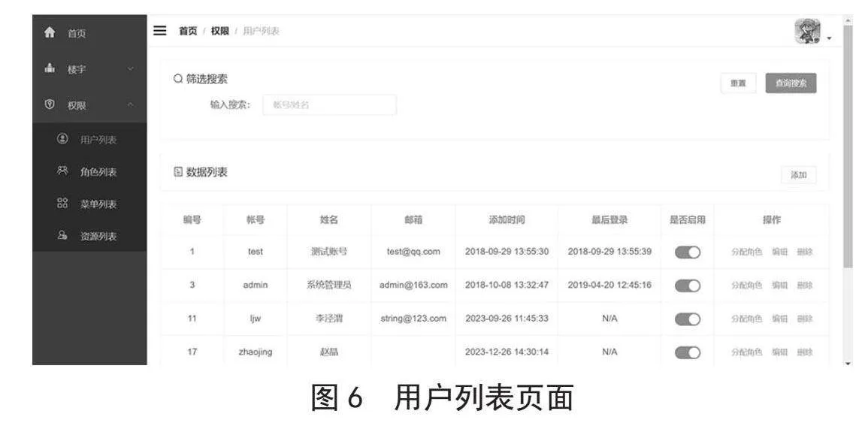Image resolution: width=868 pixels, height=423 pixels.
Task: Toggle enabled switch for admin account
Action: click(x=688, y=286)
